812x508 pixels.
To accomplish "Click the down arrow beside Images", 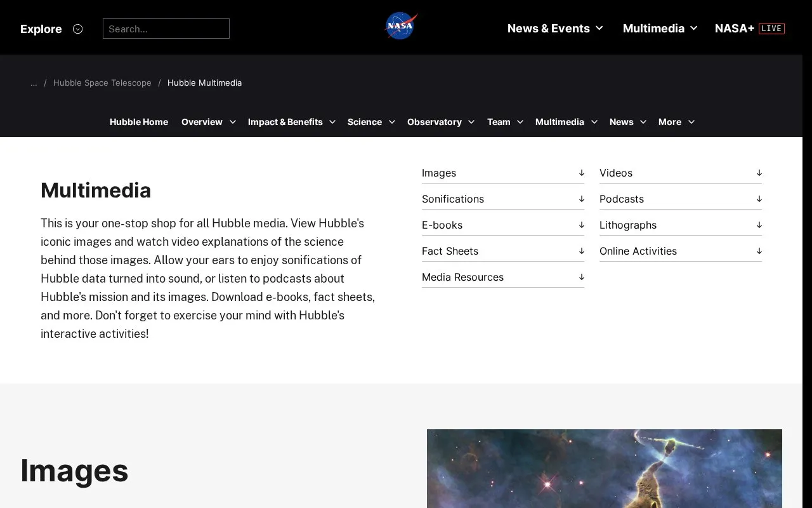I will click(x=581, y=173).
